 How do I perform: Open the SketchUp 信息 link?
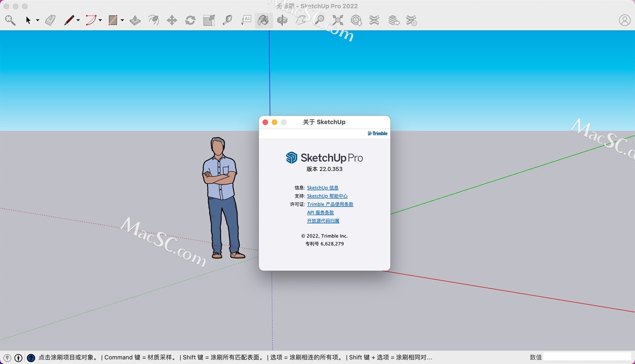pos(322,188)
